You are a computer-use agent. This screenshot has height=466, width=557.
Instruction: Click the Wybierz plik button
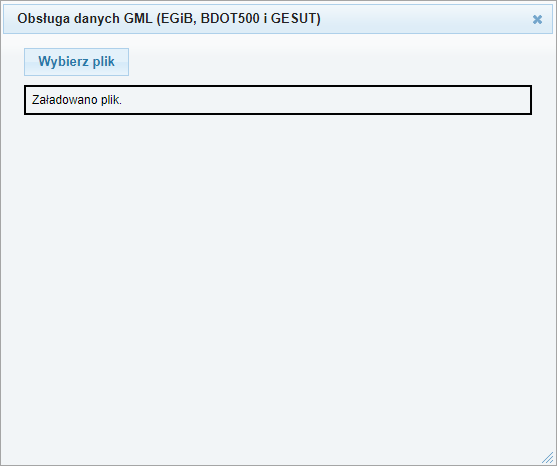tap(76, 62)
